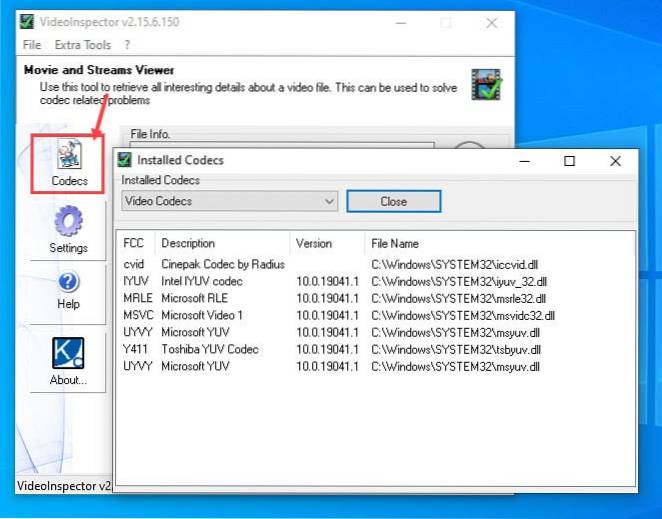
Task: Maximize the Installed Codecs window
Action: tap(569, 161)
